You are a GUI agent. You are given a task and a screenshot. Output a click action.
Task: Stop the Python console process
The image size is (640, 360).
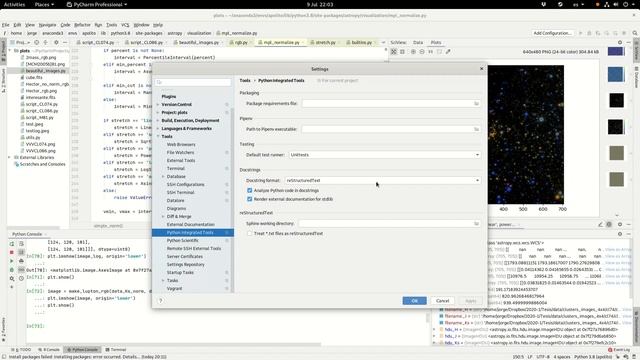tap(12, 252)
